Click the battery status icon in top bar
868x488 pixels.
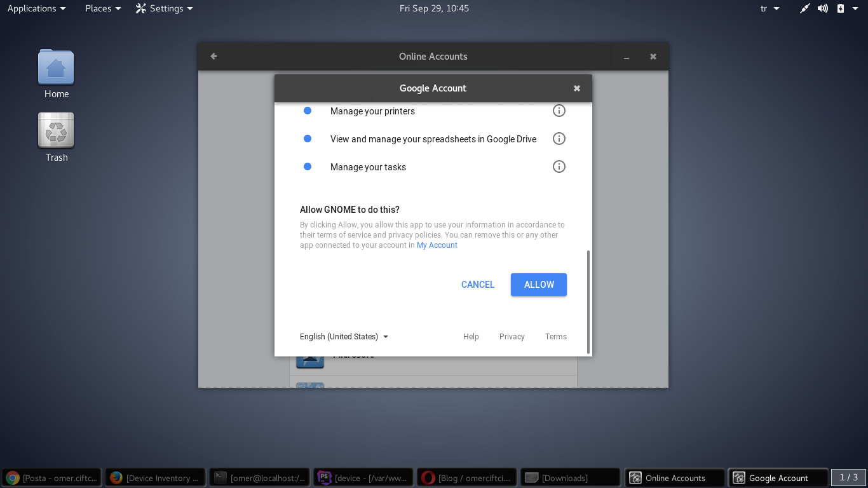tap(841, 8)
